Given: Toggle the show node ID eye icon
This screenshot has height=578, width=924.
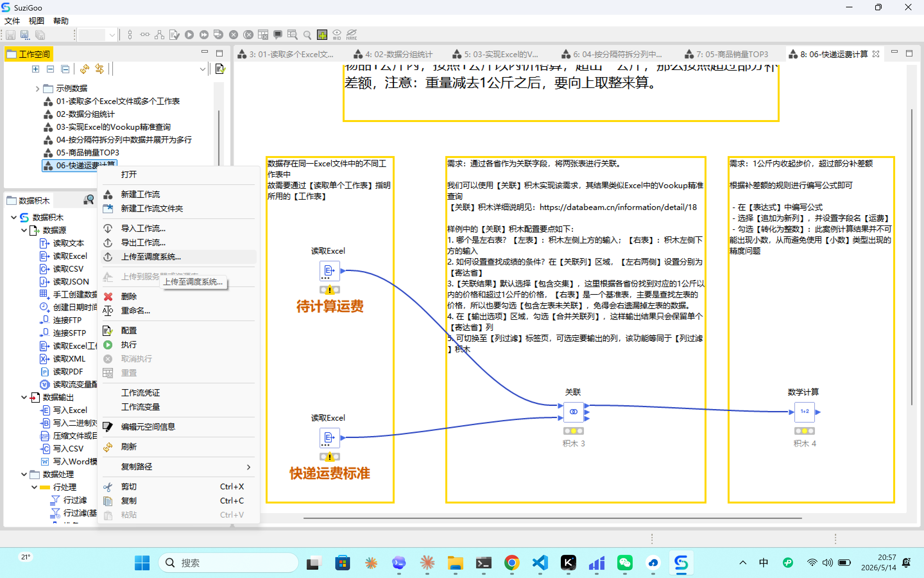Looking at the screenshot, I should pyautogui.click(x=337, y=35).
